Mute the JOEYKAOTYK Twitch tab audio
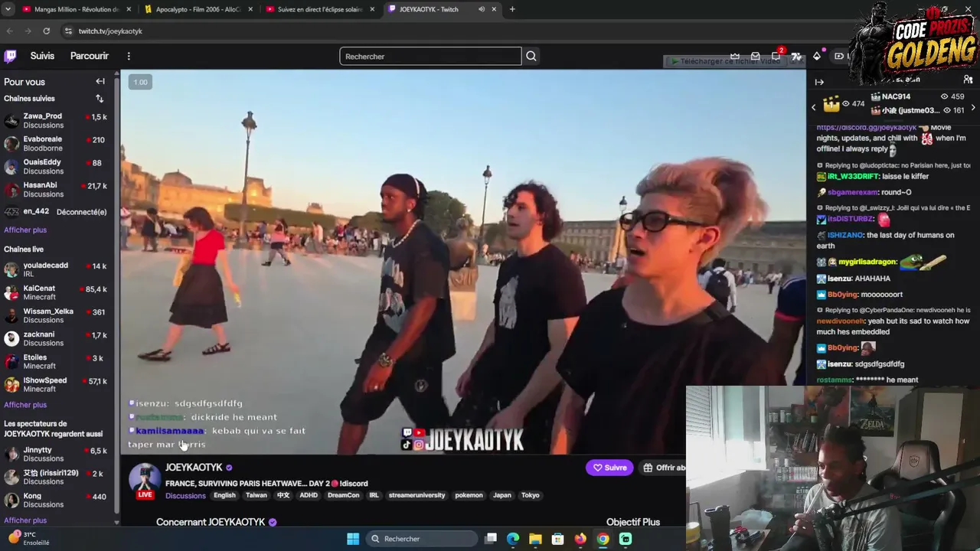980x551 pixels. point(482,9)
